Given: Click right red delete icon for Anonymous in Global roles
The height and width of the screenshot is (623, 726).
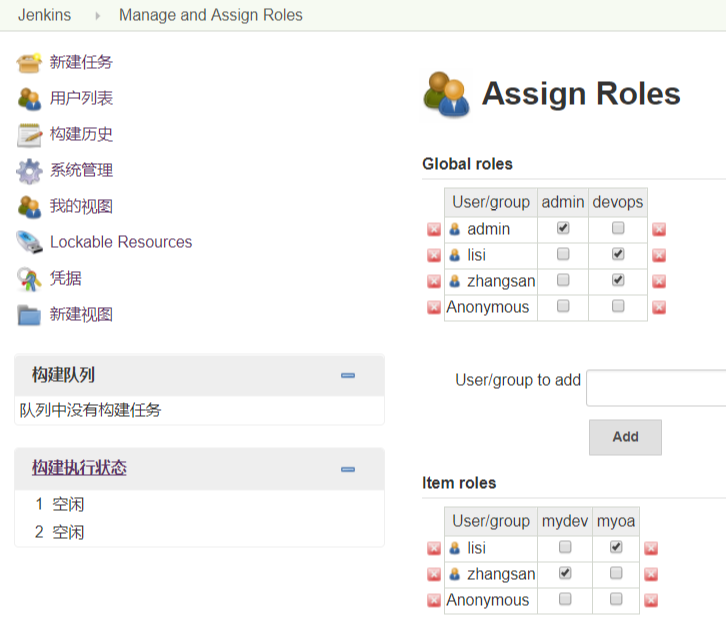Looking at the screenshot, I should click(x=659, y=307).
